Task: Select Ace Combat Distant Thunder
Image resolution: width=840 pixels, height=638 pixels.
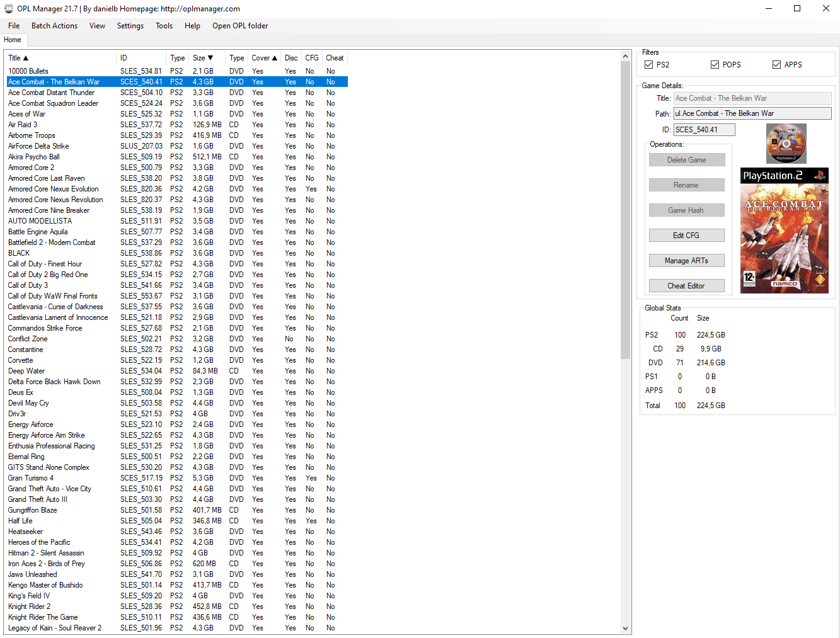Action: pyautogui.click(x=177, y=93)
